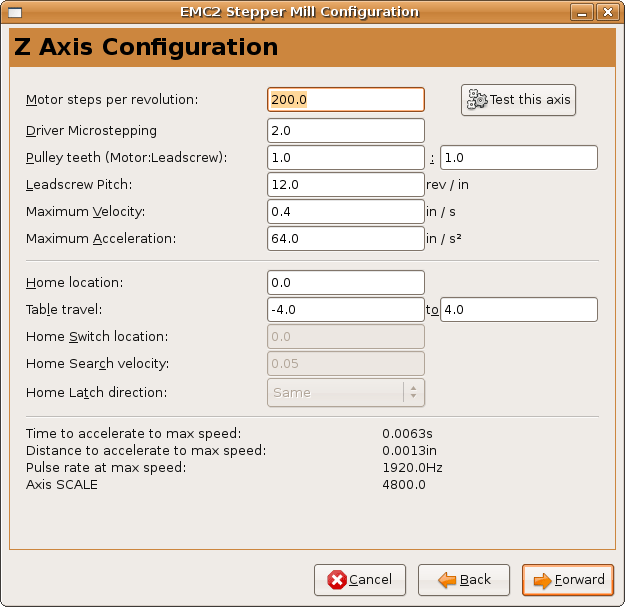This screenshot has height=607, width=625.
Task: Focus the Motor steps per revolution field
Action: point(346,100)
